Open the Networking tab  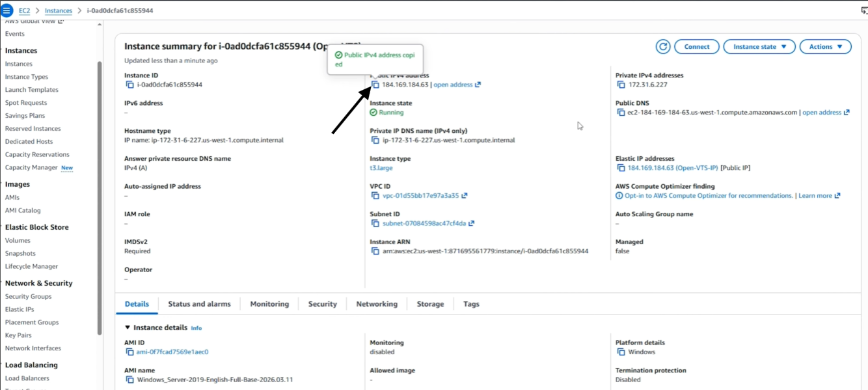point(377,304)
